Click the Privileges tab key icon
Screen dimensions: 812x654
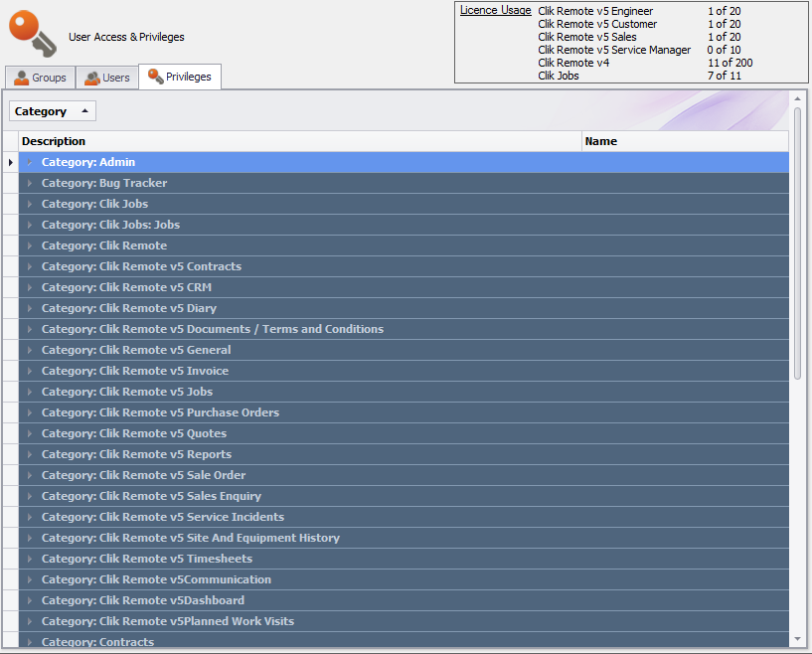[155, 77]
